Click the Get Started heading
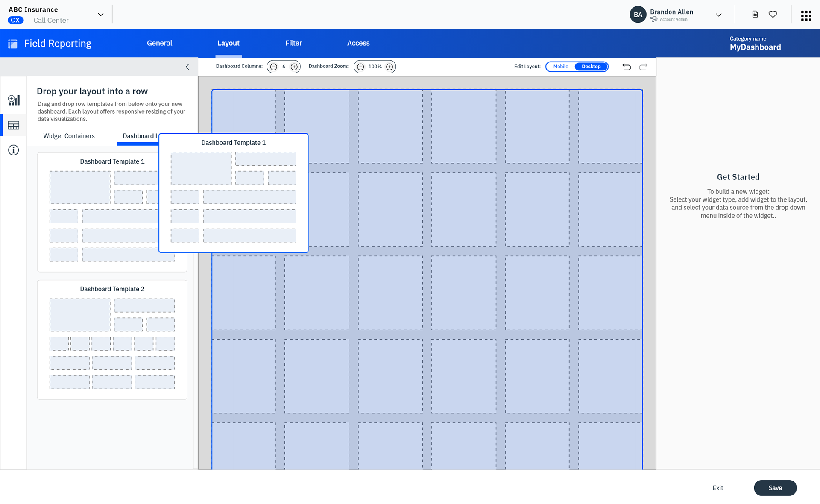The image size is (820, 504). pyautogui.click(x=738, y=177)
